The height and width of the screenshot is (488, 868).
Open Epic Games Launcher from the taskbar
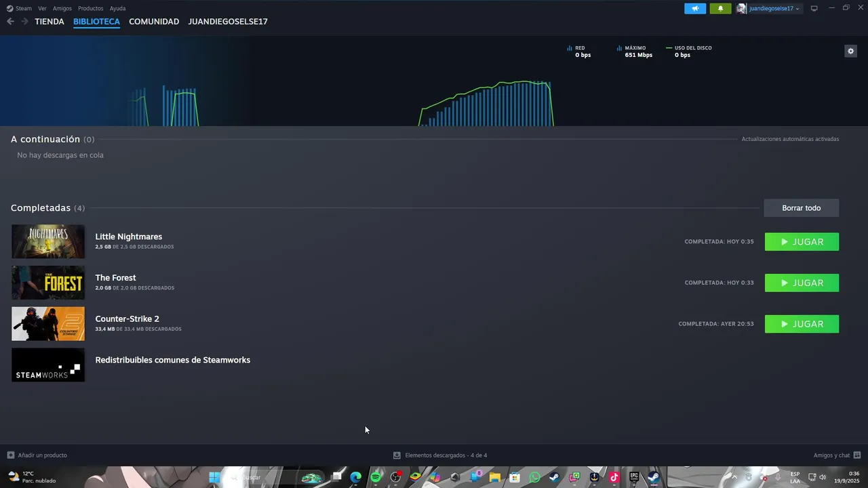coord(634,477)
